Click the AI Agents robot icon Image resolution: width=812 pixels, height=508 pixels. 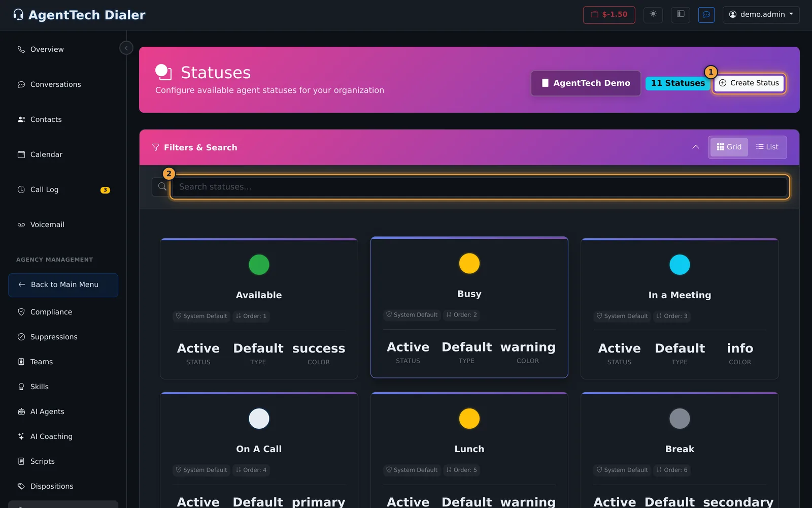click(x=21, y=411)
